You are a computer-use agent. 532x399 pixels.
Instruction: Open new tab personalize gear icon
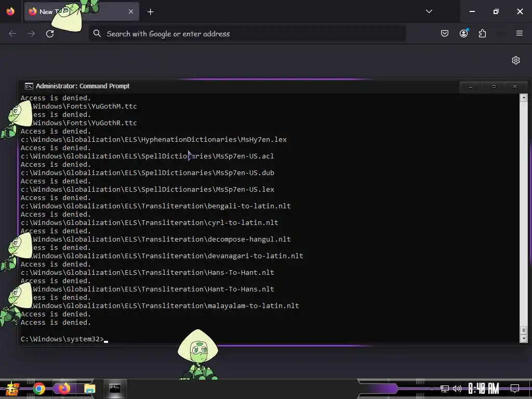click(x=516, y=60)
